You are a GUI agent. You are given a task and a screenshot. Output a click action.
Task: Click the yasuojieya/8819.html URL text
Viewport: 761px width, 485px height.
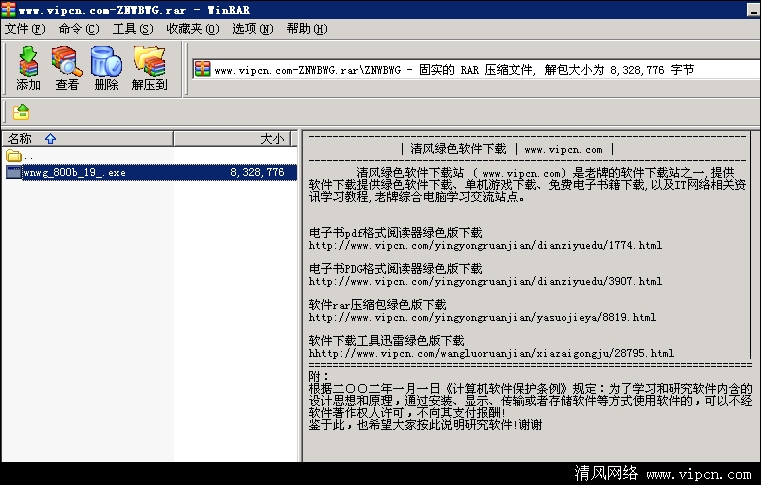coord(482,317)
